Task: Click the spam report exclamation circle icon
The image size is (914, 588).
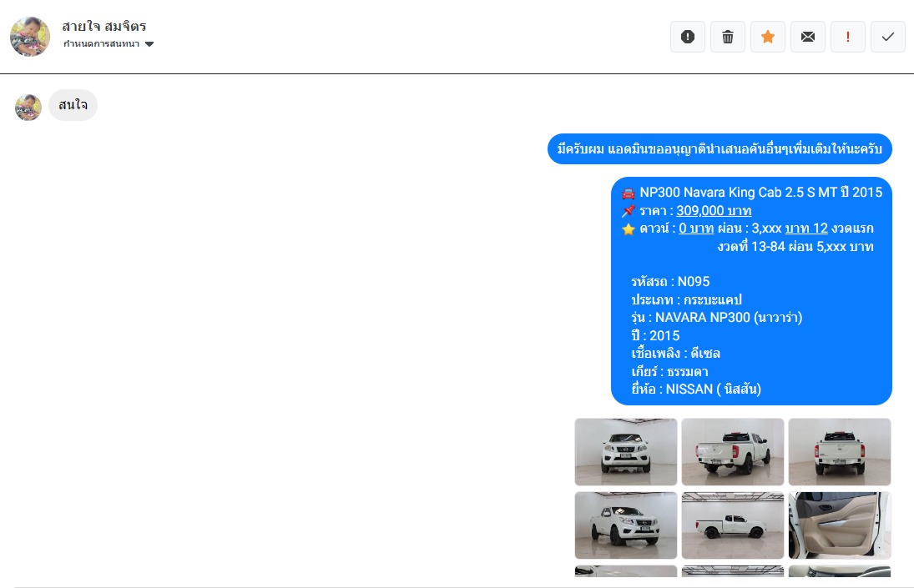Action: coord(688,37)
